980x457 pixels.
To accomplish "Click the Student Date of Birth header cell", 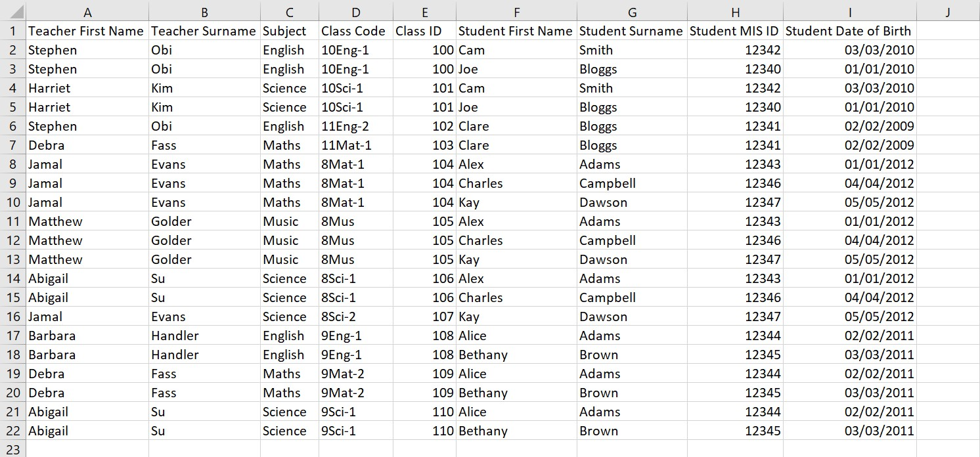I will (849, 31).
